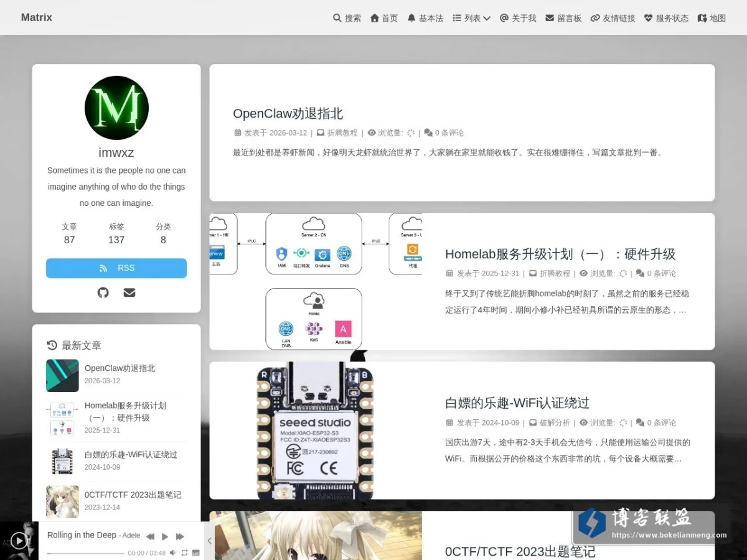This screenshot has height=560, width=747.
Task: Open the OpenClaw劝退指北 article title in main list
Action: (x=288, y=113)
